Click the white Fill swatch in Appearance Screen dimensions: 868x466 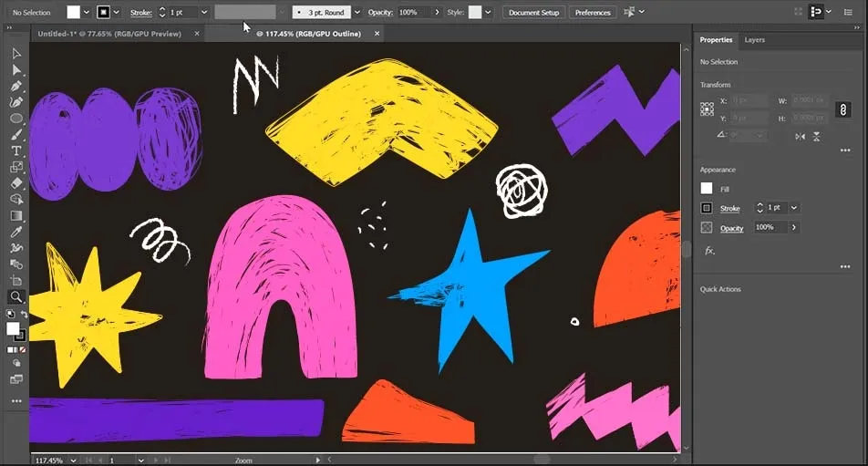coord(707,189)
